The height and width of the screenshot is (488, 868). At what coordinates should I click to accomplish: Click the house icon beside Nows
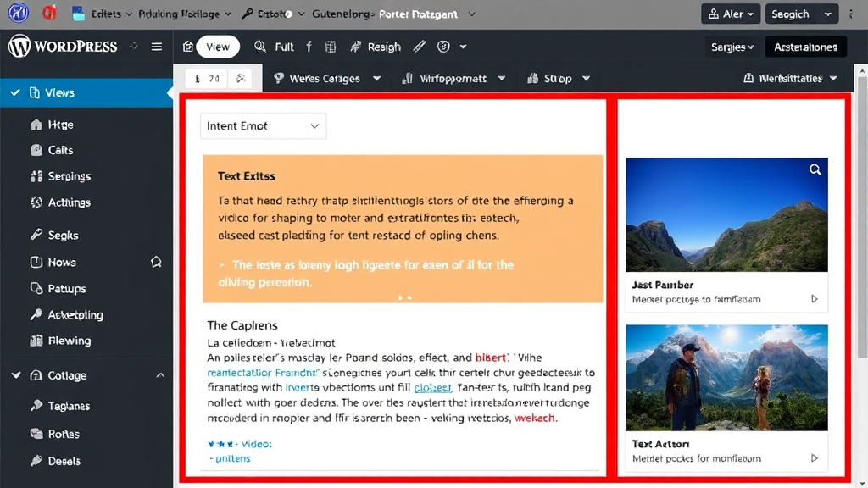point(156,262)
